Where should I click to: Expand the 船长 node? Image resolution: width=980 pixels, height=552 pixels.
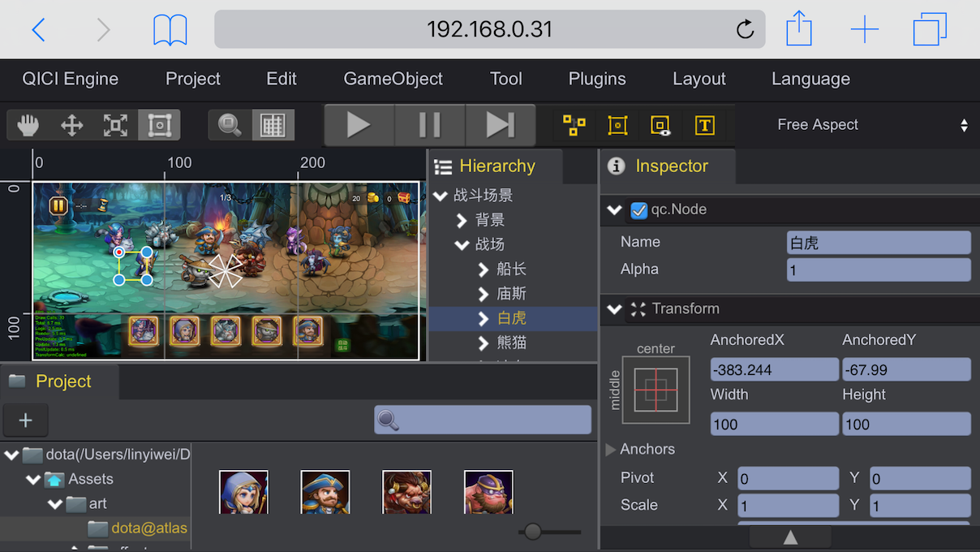(484, 270)
